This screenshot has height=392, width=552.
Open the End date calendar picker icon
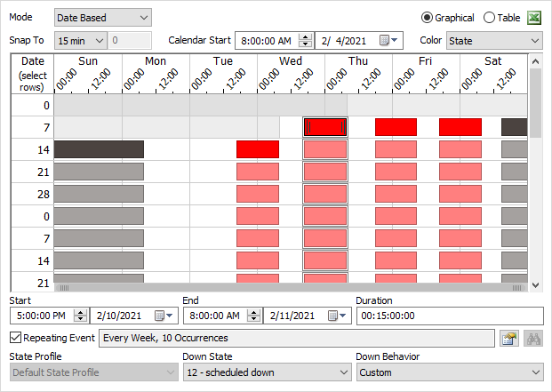(337, 316)
